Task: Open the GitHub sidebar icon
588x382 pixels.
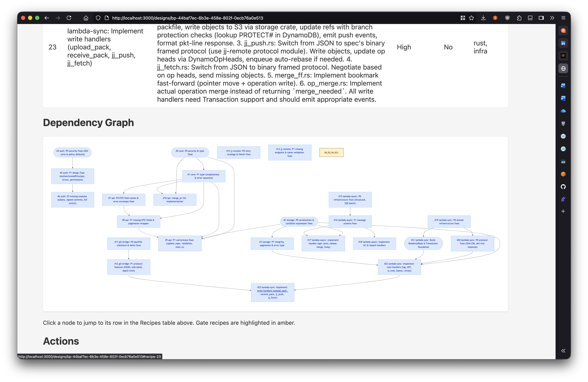Action: tap(563, 187)
